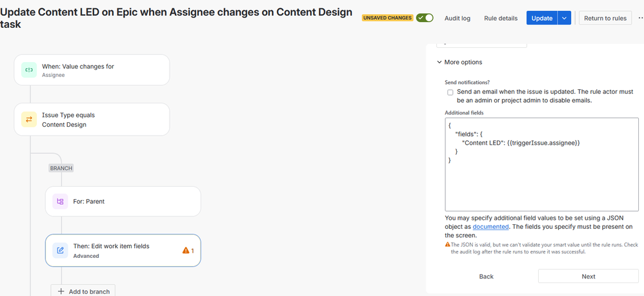Viewport: 644px width, 296px height.
Task: Click the Next button
Action: pos(588,276)
